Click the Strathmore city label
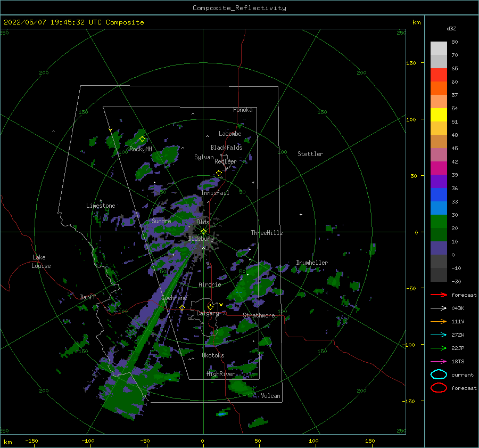Screen dimensions: 479x448 point(259,315)
